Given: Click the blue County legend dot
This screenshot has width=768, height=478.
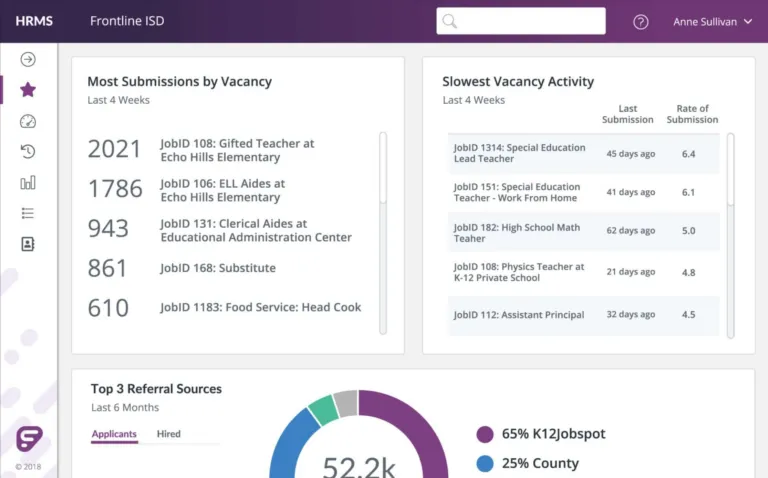Looking at the screenshot, I should click(x=485, y=464).
